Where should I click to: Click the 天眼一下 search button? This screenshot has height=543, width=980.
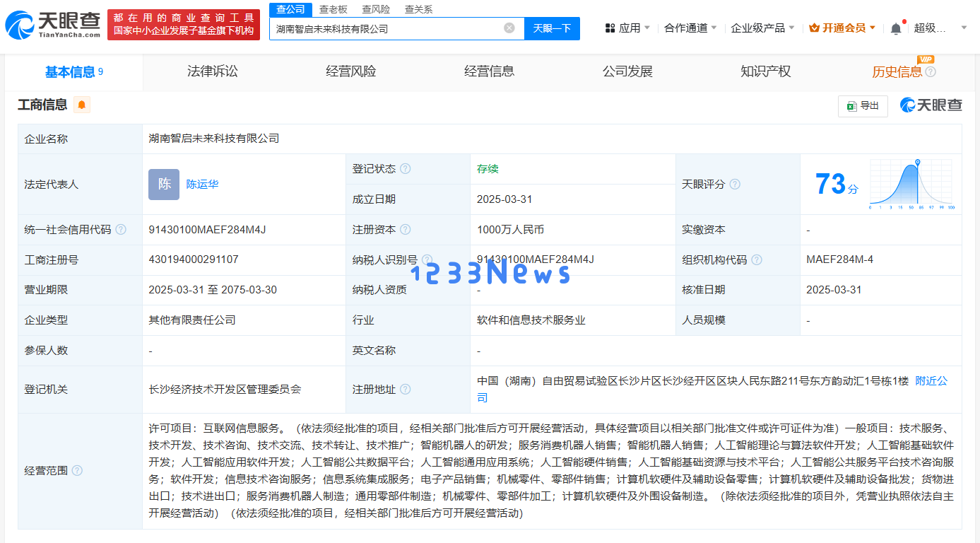click(x=552, y=28)
